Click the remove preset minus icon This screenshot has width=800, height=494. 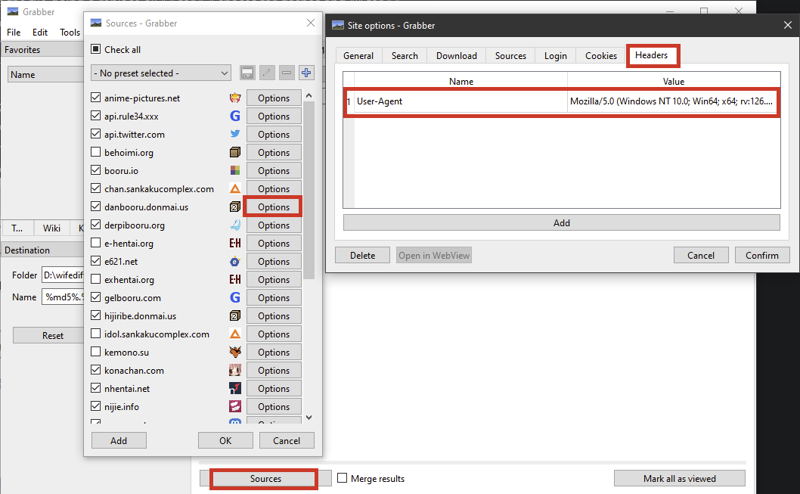[287, 73]
